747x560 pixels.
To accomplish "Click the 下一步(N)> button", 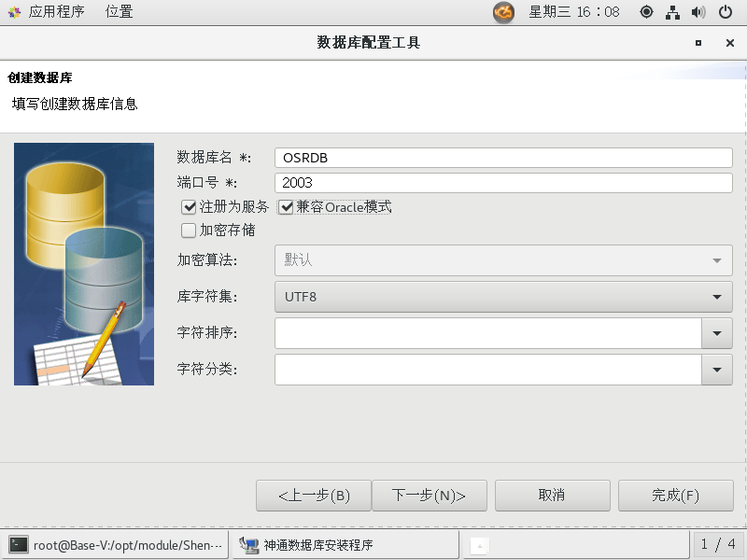I will tap(429, 496).
